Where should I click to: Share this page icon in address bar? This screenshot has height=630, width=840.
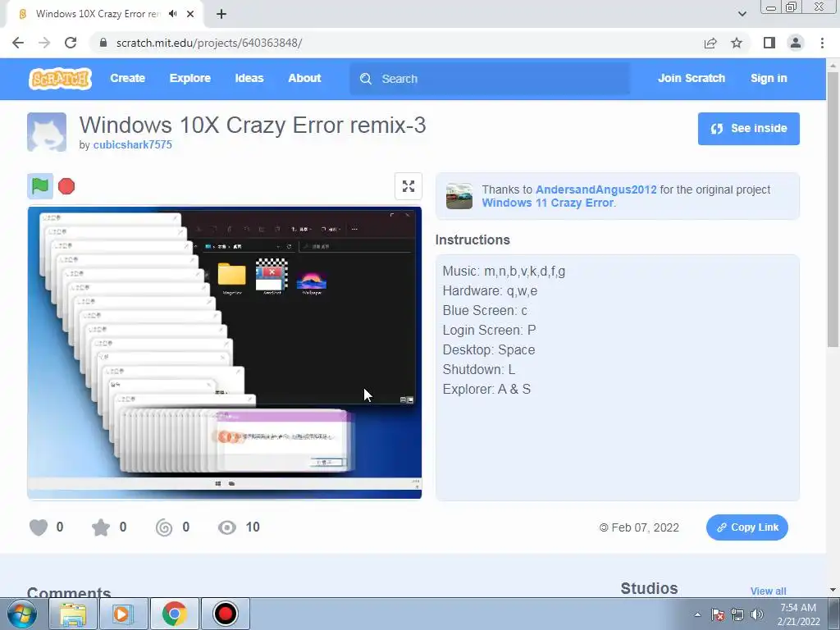point(710,43)
